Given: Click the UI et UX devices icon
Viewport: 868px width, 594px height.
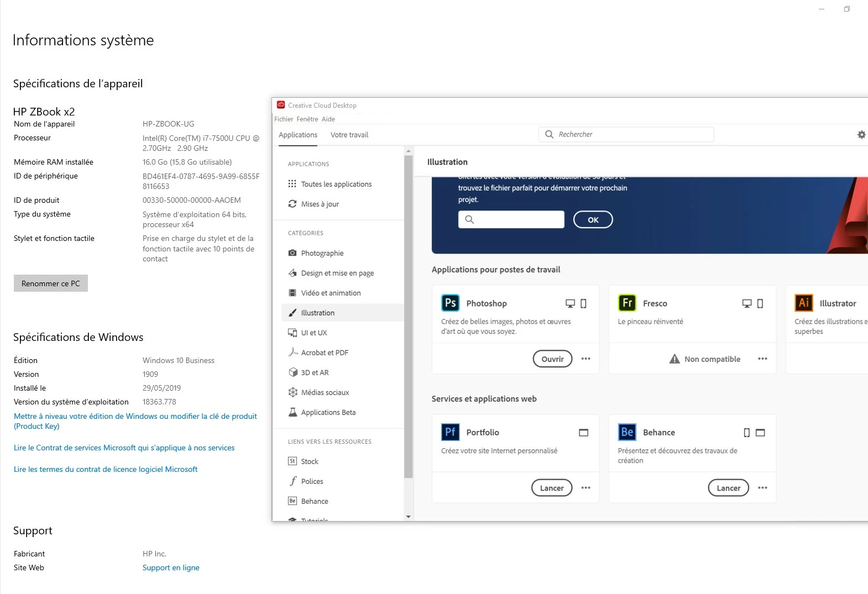Looking at the screenshot, I should click(x=292, y=333).
